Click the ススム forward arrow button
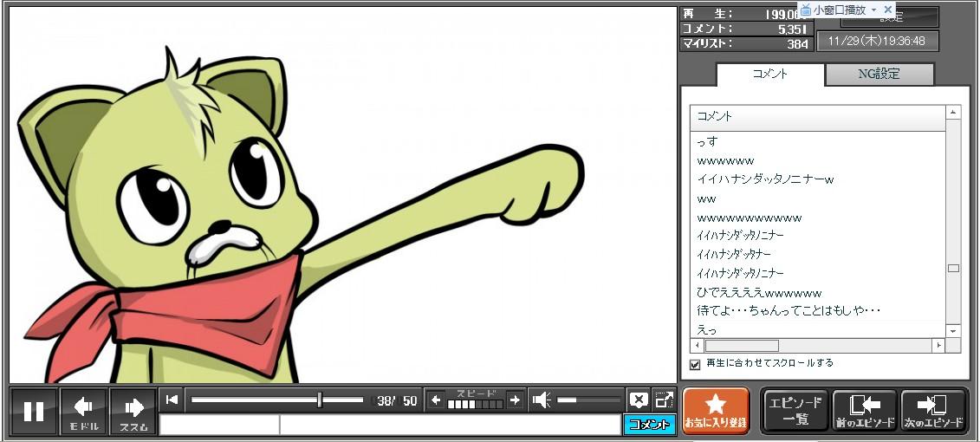The width and height of the screenshot is (980, 442). click(x=133, y=411)
